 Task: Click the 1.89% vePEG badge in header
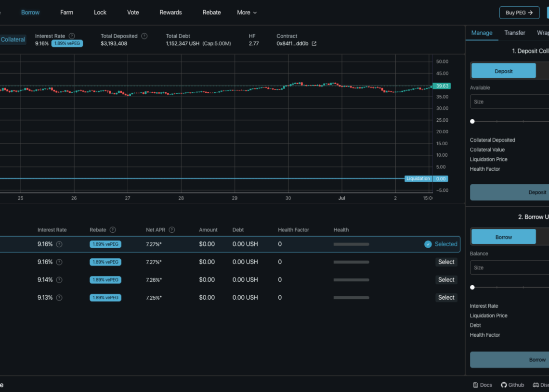point(67,44)
